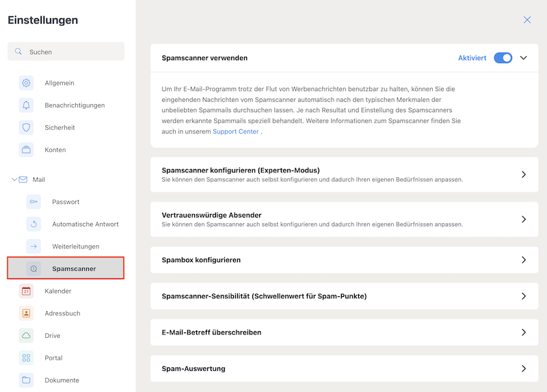Follow the Support Center link
547x392 pixels.
click(236, 131)
